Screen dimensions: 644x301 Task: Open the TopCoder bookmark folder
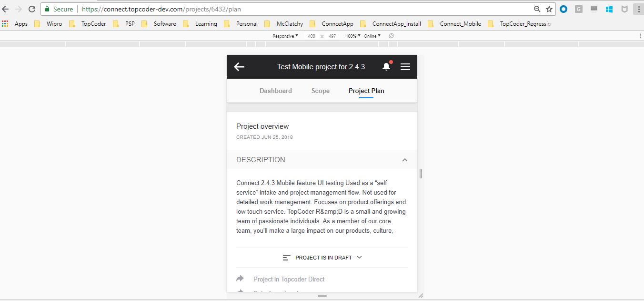pos(88,24)
